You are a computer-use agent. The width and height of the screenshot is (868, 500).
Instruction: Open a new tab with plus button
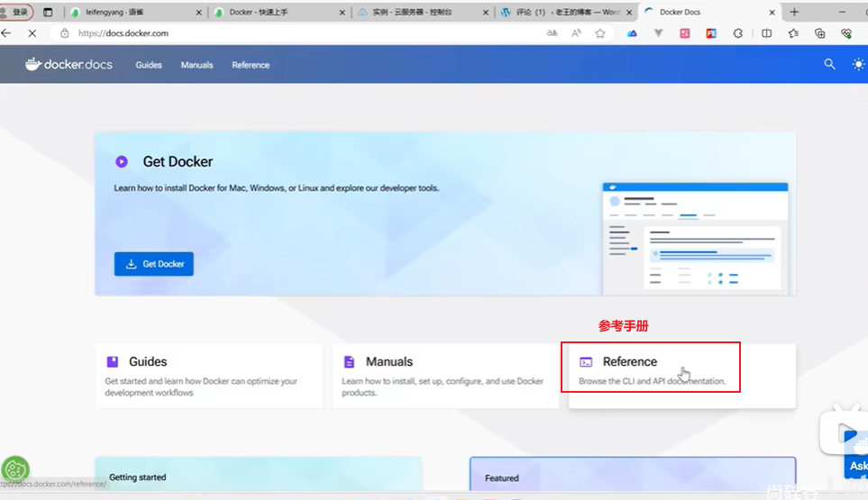point(794,12)
